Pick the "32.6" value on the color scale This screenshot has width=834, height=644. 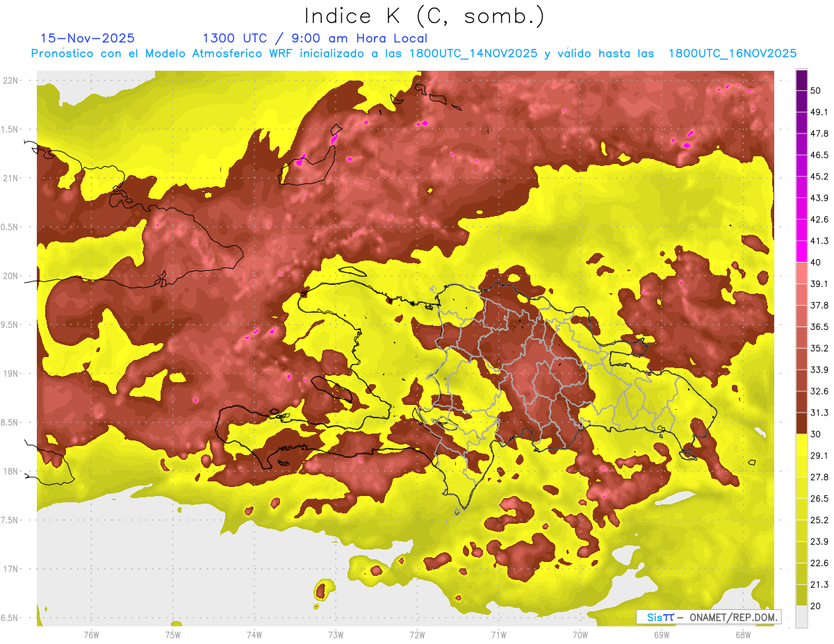click(x=819, y=391)
